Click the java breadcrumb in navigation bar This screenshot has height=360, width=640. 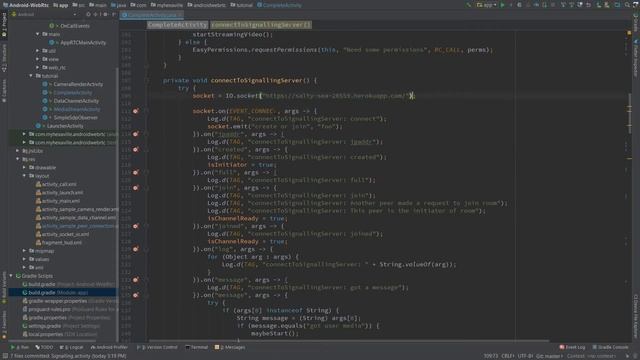(119, 5)
